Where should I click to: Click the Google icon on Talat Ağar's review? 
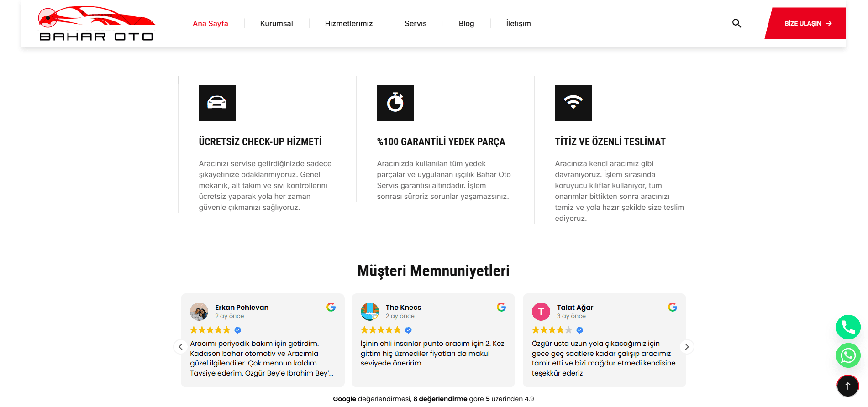point(673,307)
